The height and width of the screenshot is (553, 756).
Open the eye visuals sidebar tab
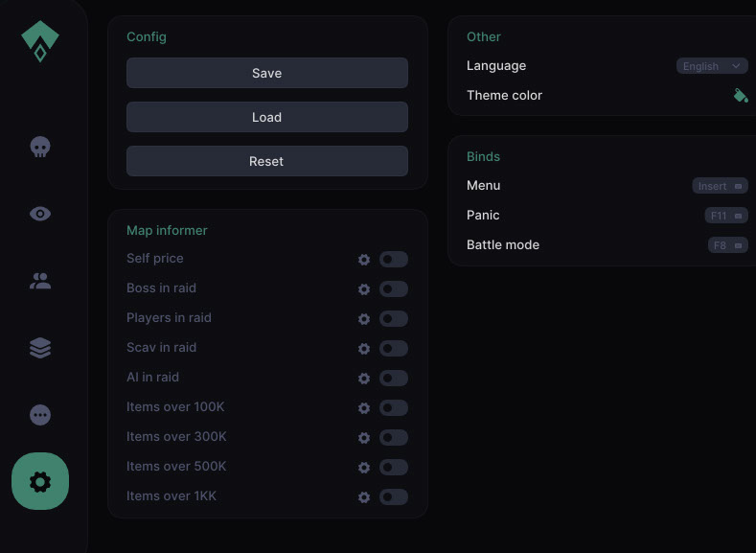[x=40, y=214]
